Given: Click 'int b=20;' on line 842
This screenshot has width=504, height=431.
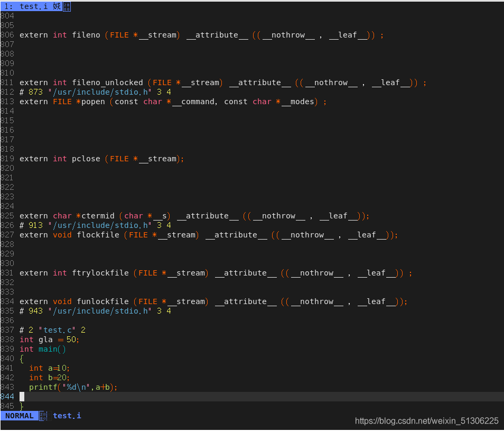Looking at the screenshot, I should (x=49, y=378).
